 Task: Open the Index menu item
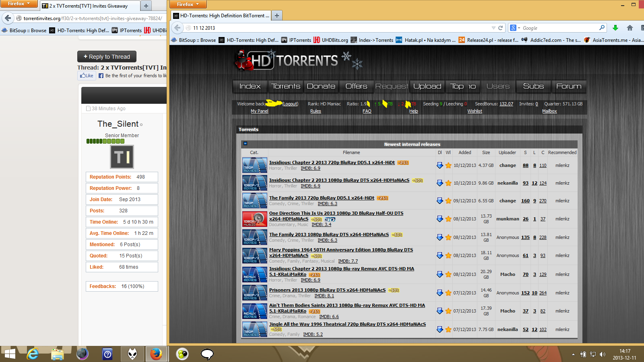250,86
